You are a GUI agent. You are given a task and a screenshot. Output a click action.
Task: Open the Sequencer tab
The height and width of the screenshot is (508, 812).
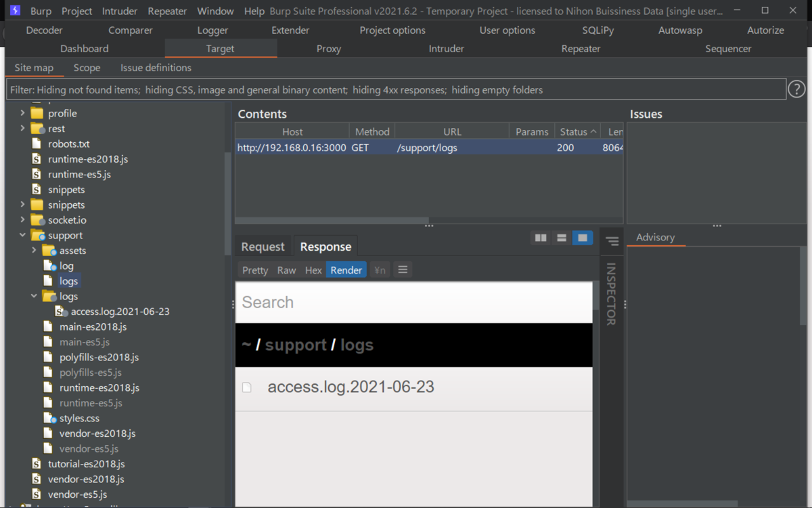coord(728,49)
